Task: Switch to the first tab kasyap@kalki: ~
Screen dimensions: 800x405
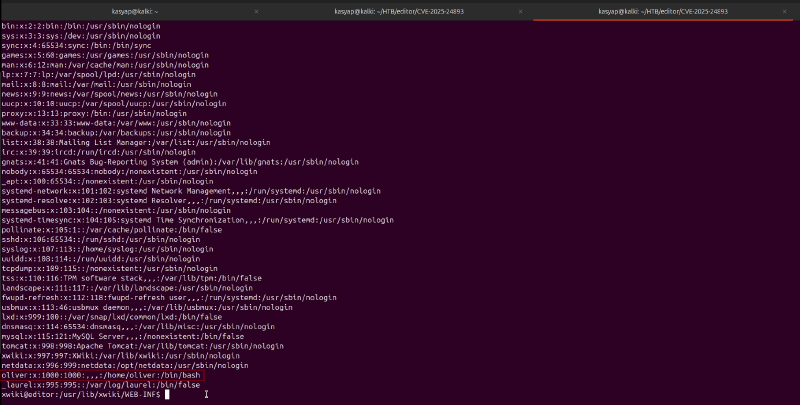Action: point(133,10)
